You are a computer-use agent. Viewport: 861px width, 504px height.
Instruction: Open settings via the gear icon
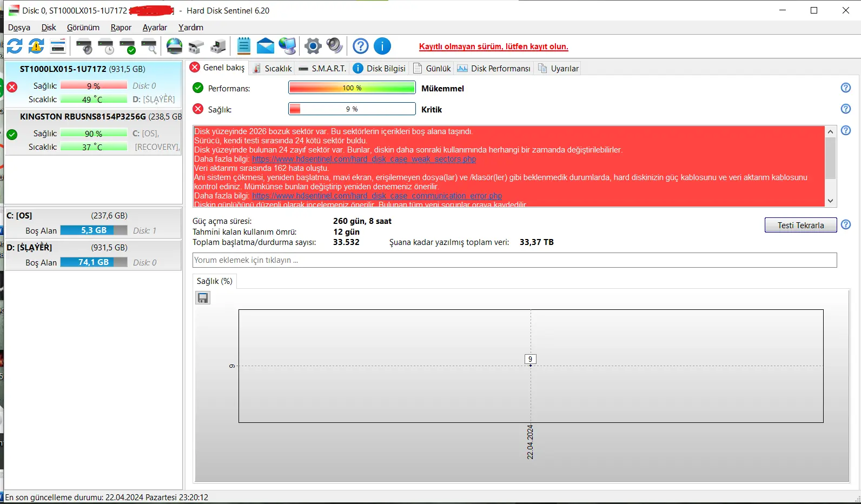(x=313, y=46)
